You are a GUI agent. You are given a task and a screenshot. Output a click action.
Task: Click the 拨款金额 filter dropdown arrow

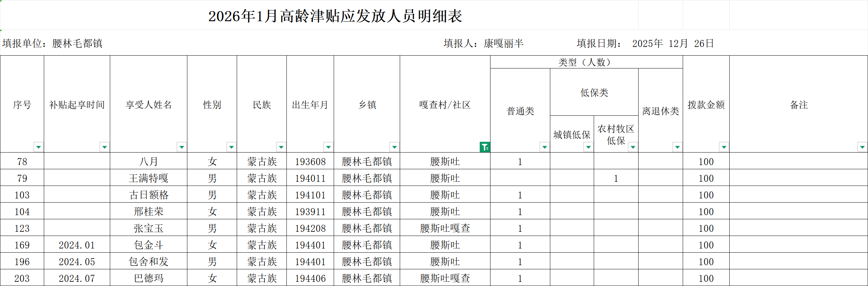coord(724,147)
